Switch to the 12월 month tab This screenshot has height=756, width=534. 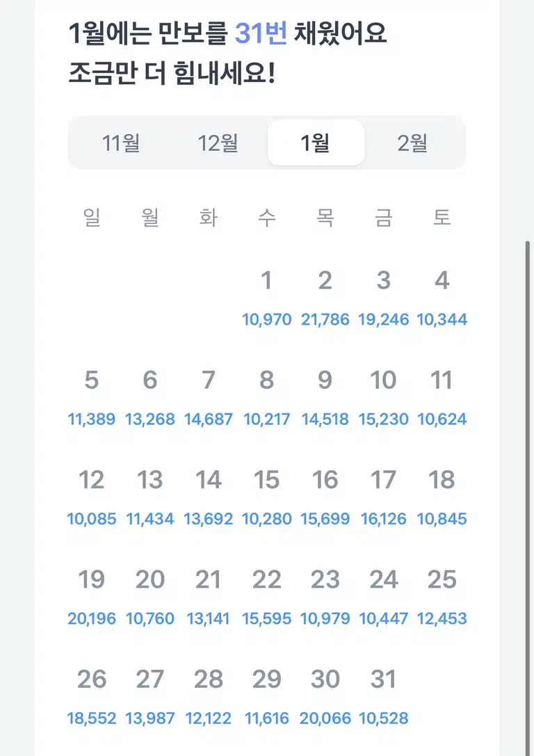point(218,143)
